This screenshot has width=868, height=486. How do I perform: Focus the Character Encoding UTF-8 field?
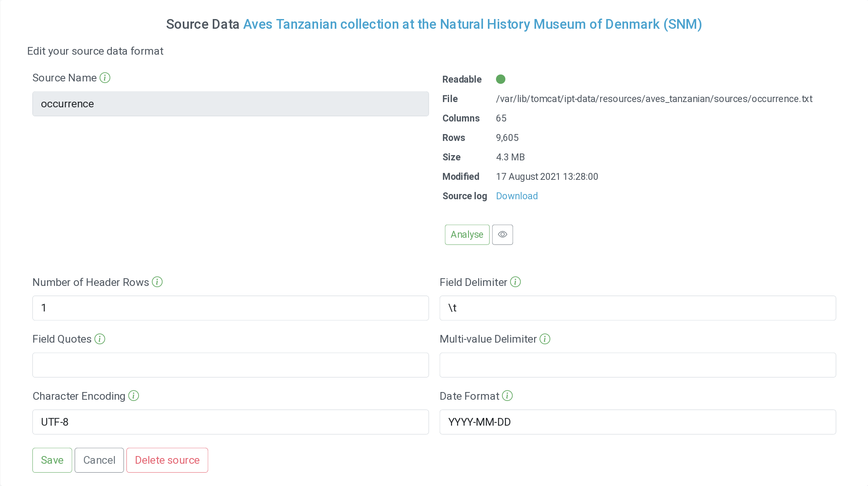(231, 422)
